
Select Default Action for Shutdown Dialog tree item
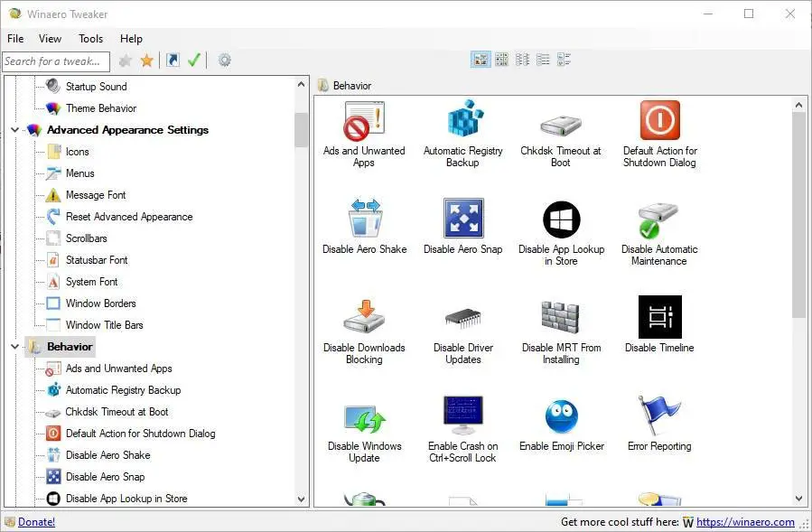[x=140, y=434]
